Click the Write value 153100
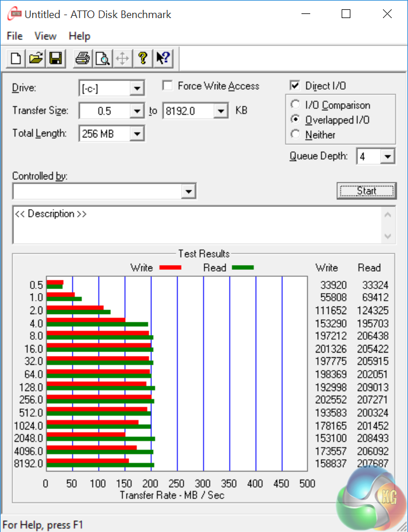This screenshot has width=408, height=532. (331, 438)
